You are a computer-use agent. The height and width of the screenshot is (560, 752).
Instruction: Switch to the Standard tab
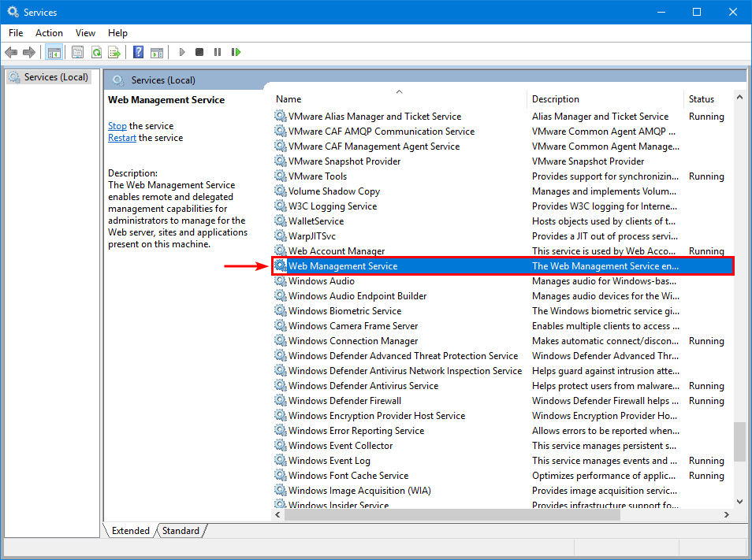coord(181,531)
